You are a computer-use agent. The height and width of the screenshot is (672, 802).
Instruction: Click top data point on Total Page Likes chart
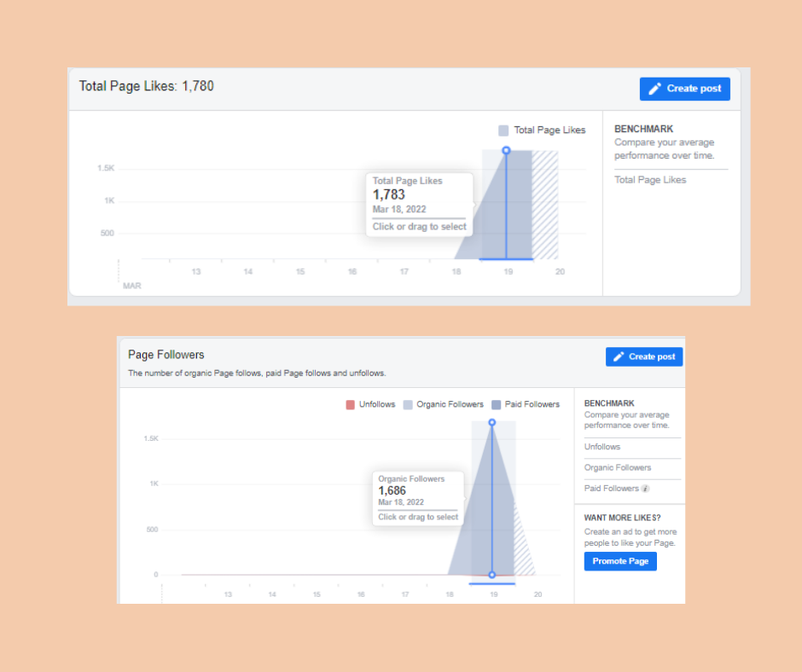[x=506, y=150]
